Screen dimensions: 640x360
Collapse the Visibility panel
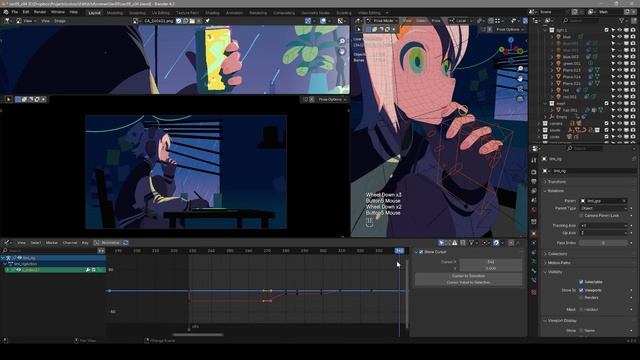[555, 272]
